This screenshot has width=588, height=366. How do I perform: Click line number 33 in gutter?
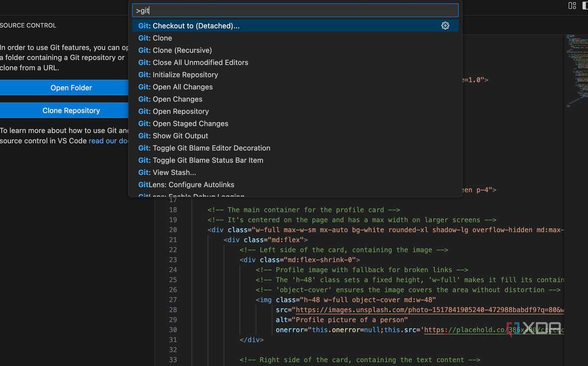click(173, 360)
